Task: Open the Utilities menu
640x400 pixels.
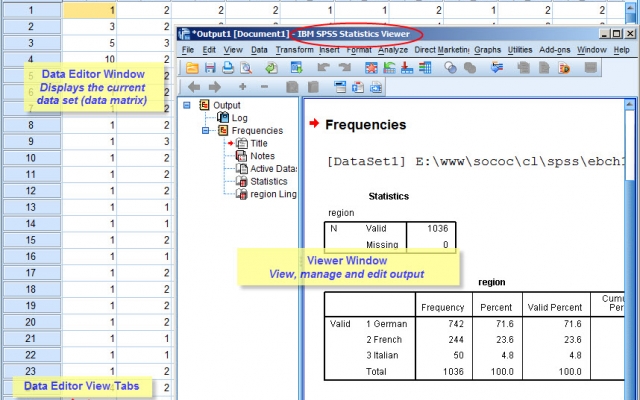Action: 520,50
